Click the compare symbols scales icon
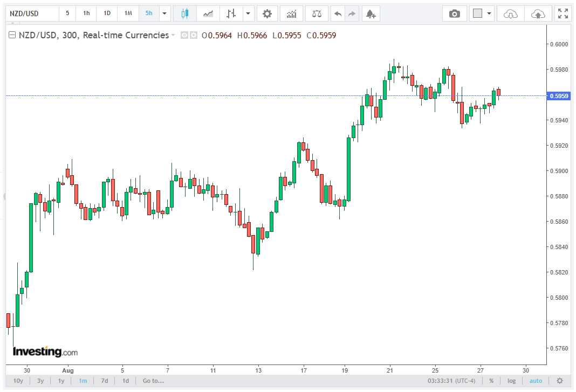 point(317,13)
